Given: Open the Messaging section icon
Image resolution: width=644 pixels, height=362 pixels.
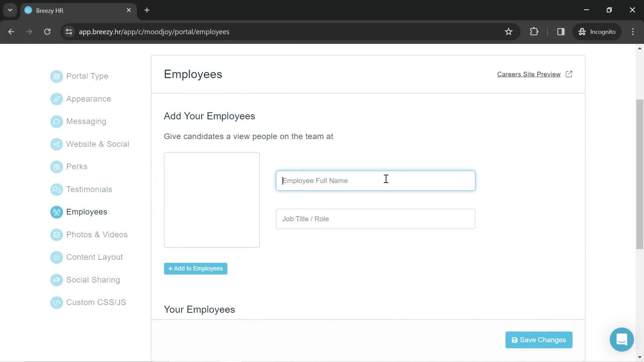Looking at the screenshot, I should pos(57,121).
